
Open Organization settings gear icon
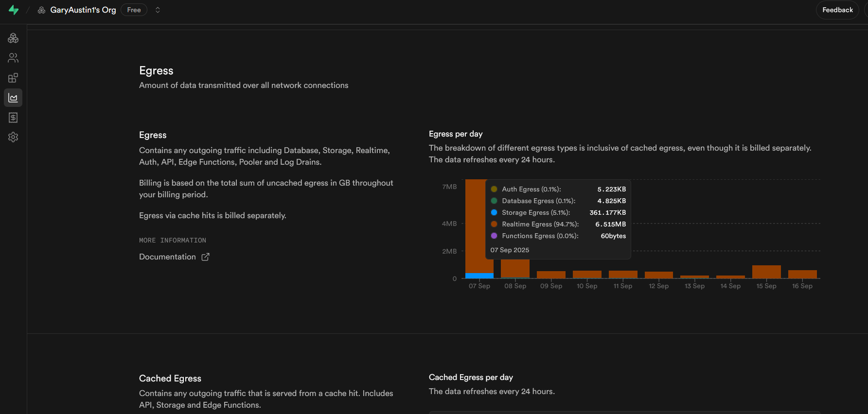pyautogui.click(x=13, y=137)
